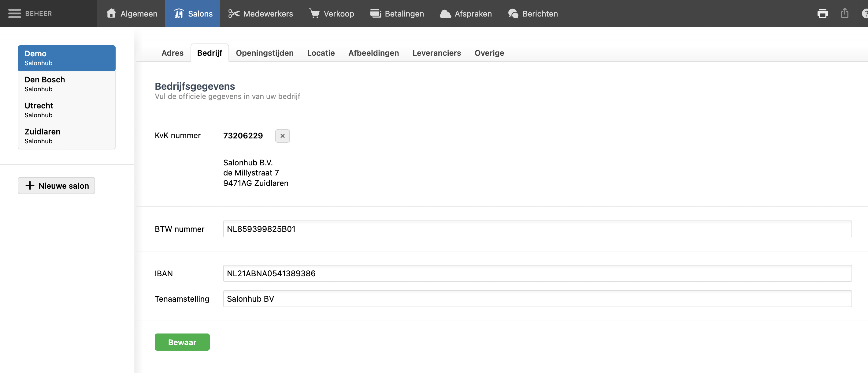Go to the Leveranciers tab
The image size is (868, 373).
coord(436,53)
